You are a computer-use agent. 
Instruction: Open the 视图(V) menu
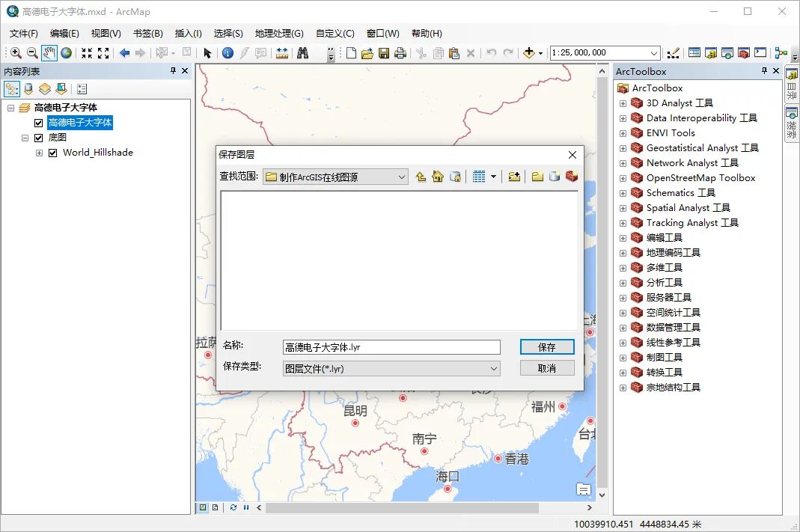(x=106, y=33)
